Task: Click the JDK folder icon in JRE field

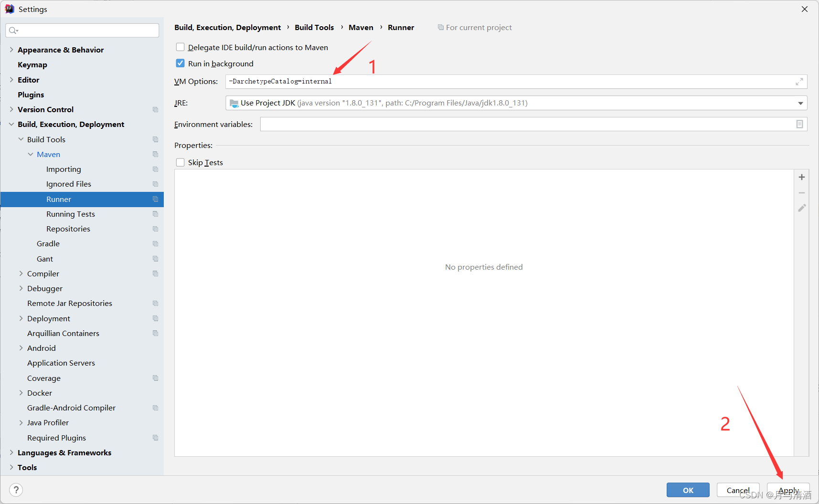Action: [234, 103]
